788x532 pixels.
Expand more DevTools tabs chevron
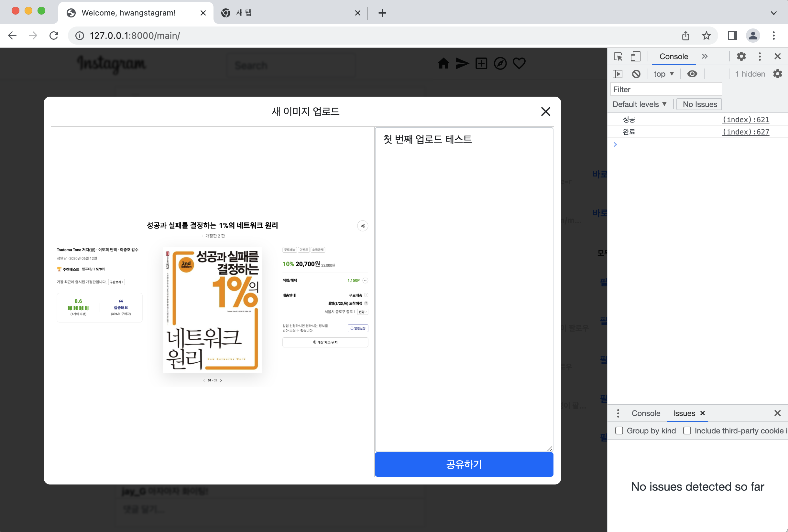705,56
